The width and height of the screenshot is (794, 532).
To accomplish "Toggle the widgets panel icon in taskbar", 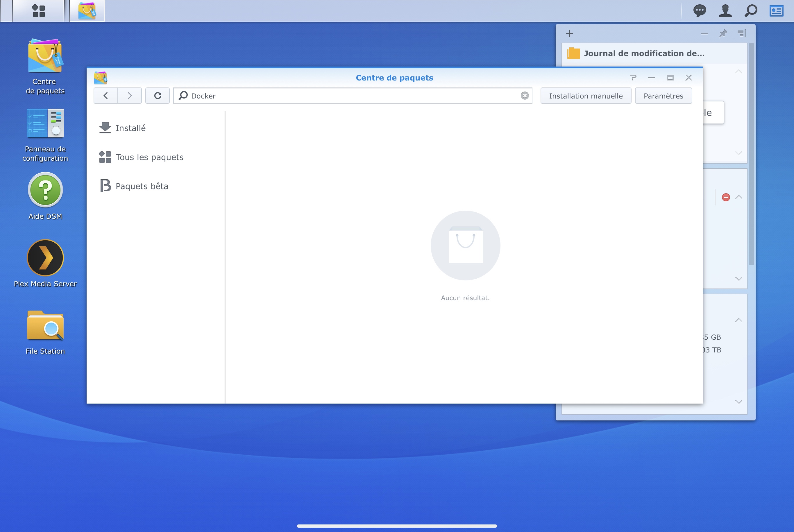I will tap(776, 11).
